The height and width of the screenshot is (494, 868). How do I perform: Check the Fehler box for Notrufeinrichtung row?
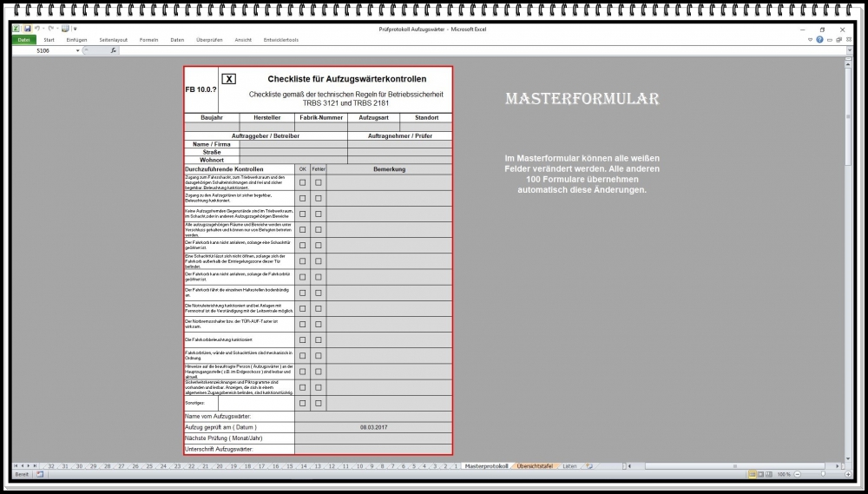319,308
